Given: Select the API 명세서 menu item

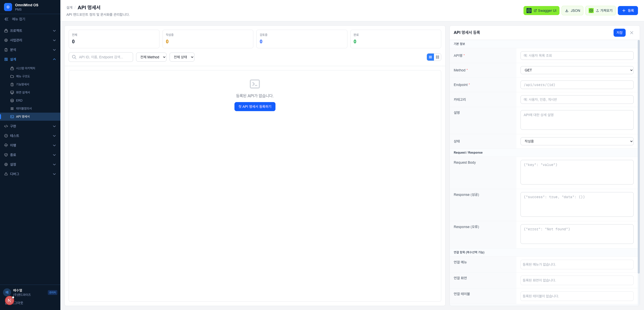Looking at the screenshot, I should click(23, 117).
